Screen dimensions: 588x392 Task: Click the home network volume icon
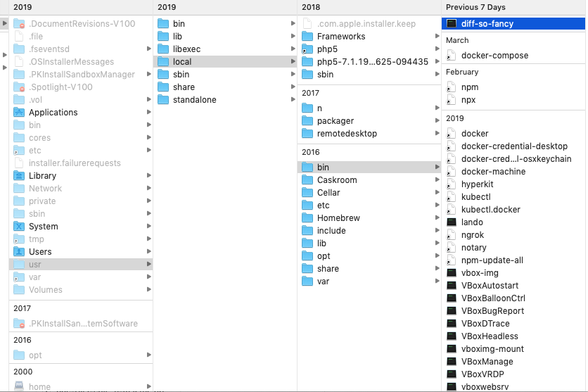point(19,386)
